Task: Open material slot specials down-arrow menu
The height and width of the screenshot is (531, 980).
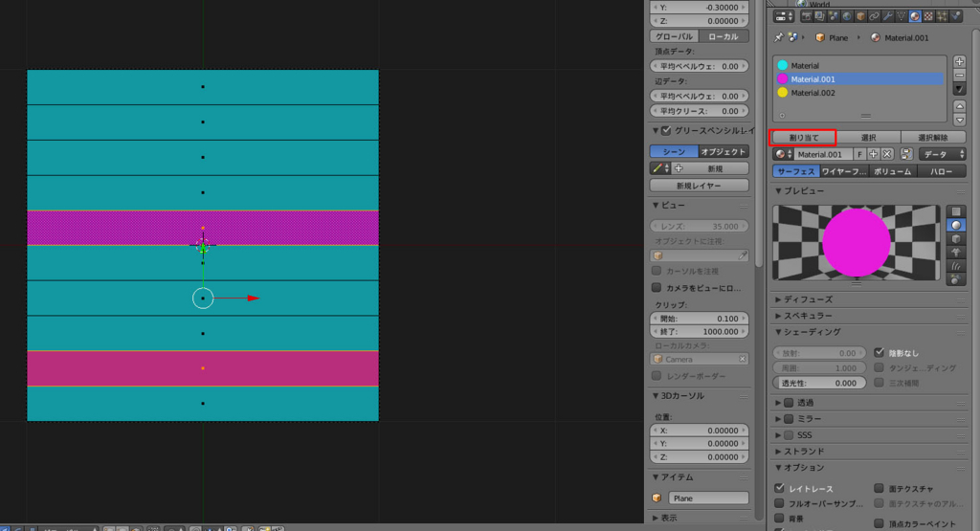Action: (959, 89)
